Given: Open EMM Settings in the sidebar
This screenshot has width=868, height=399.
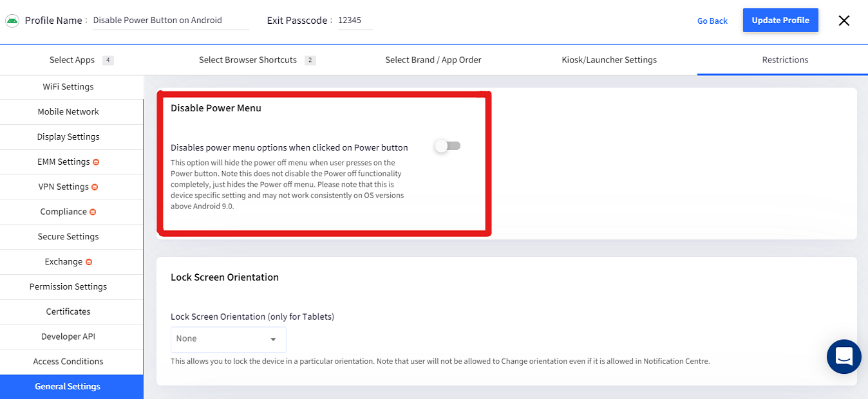Looking at the screenshot, I should 71,162.
